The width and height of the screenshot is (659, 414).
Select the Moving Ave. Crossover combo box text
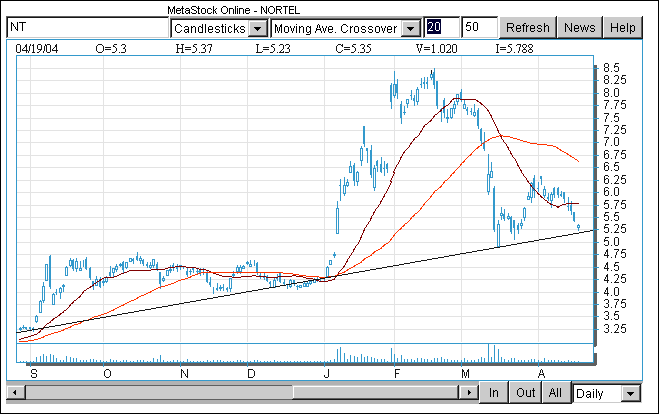[x=336, y=29]
